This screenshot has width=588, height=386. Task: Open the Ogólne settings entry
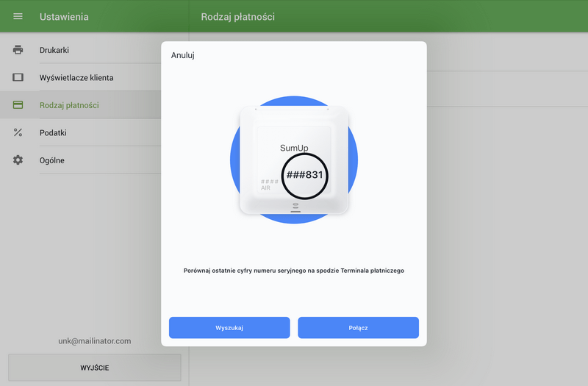point(52,160)
